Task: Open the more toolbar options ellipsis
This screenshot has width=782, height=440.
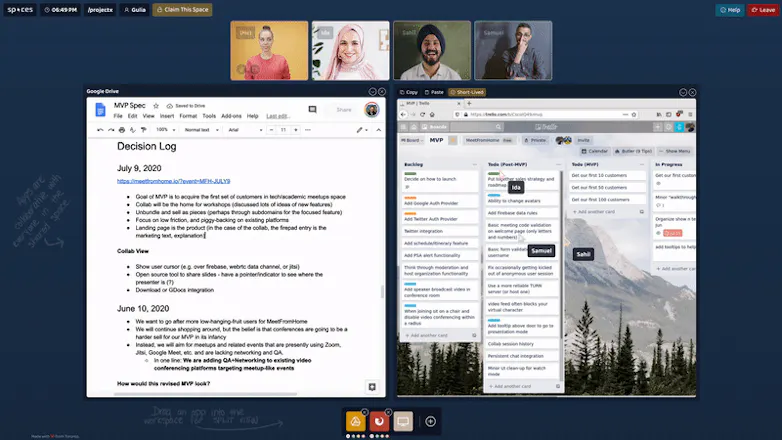Action: click(308, 130)
